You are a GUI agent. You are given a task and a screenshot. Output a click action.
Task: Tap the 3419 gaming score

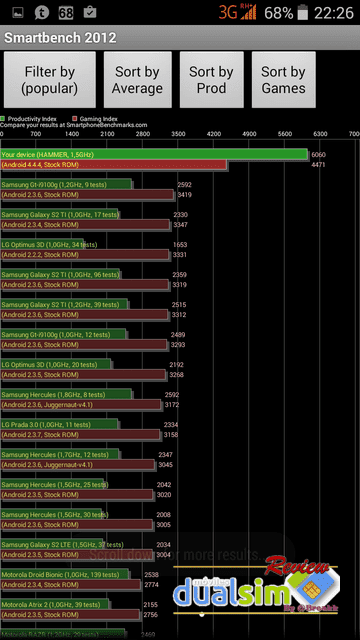point(184,195)
